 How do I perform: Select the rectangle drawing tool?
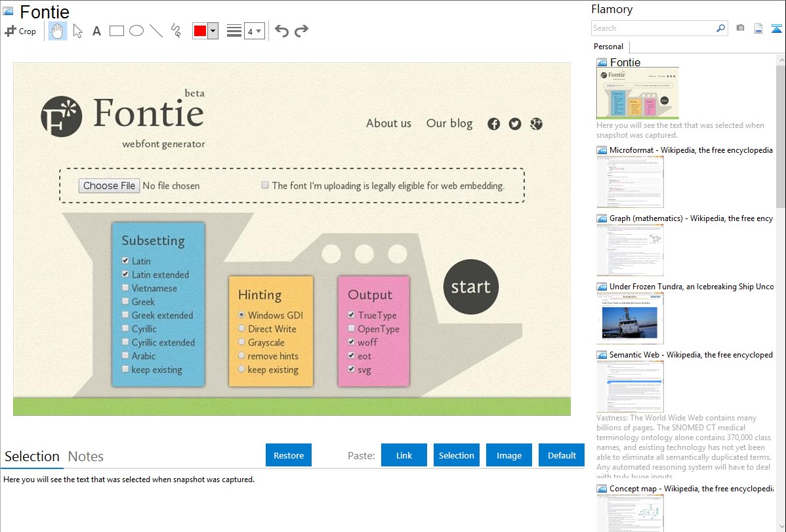point(116,31)
